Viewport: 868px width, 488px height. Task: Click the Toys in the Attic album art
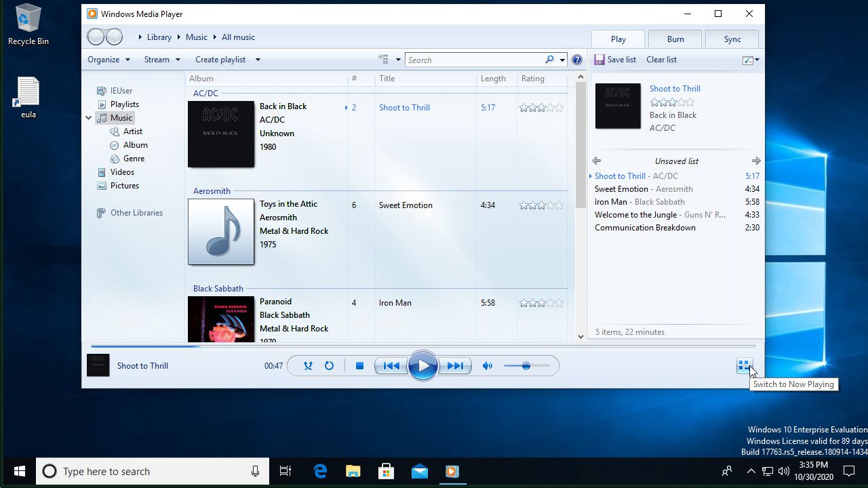221,232
